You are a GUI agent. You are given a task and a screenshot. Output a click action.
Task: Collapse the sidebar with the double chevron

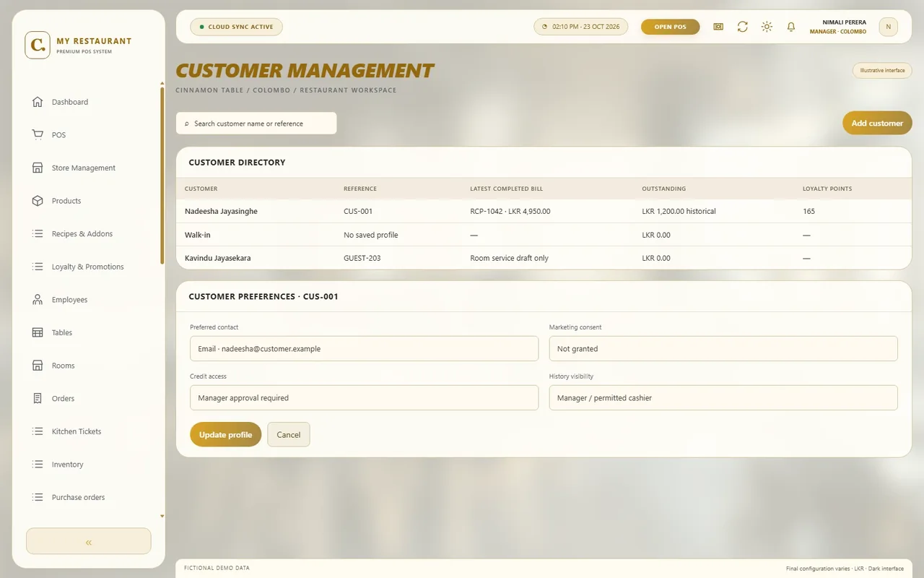(89, 541)
